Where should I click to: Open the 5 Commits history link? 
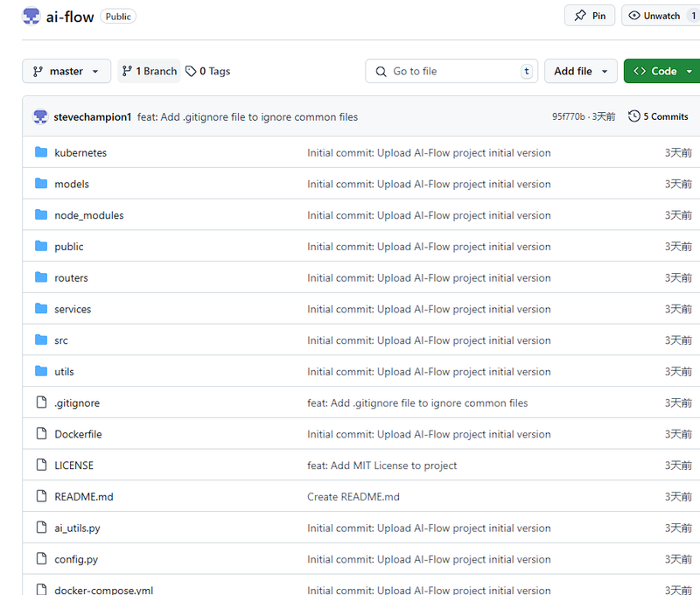(658, 116)
